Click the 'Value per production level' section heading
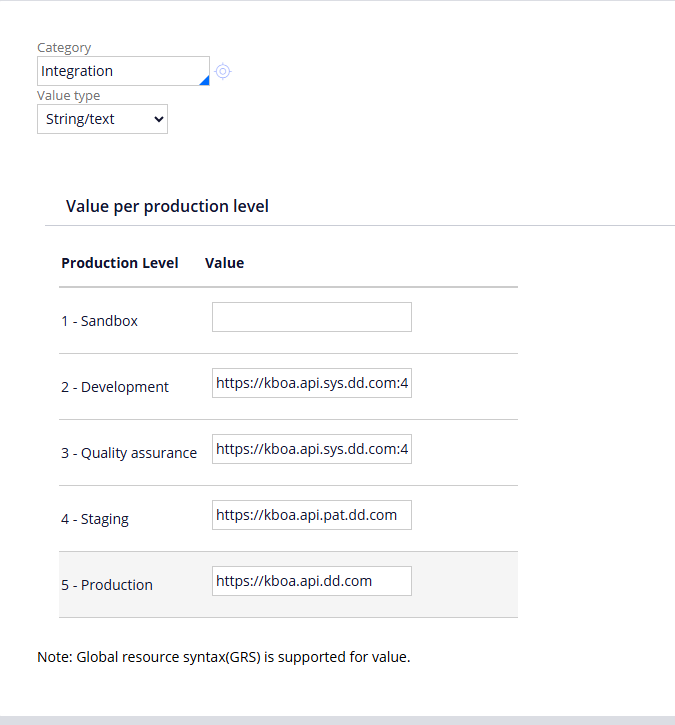Screen dimensions: 675x725 [x=167, y=206]
